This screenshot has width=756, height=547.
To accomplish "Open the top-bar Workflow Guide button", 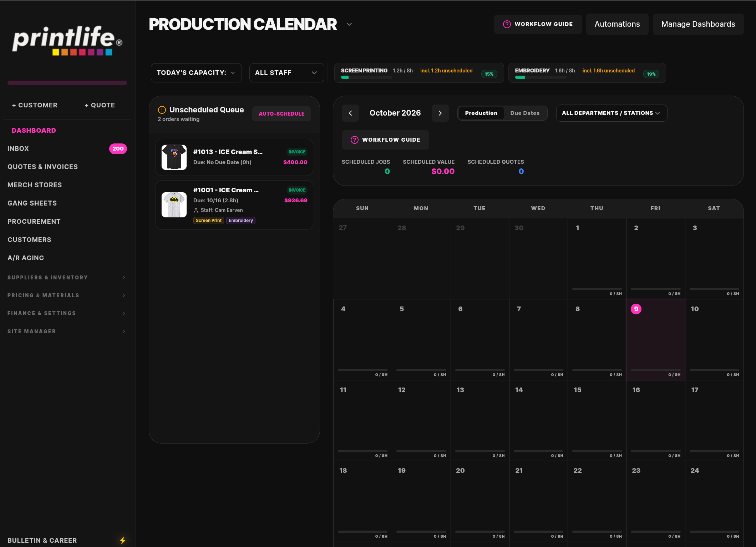I will [x=538, y=24].
